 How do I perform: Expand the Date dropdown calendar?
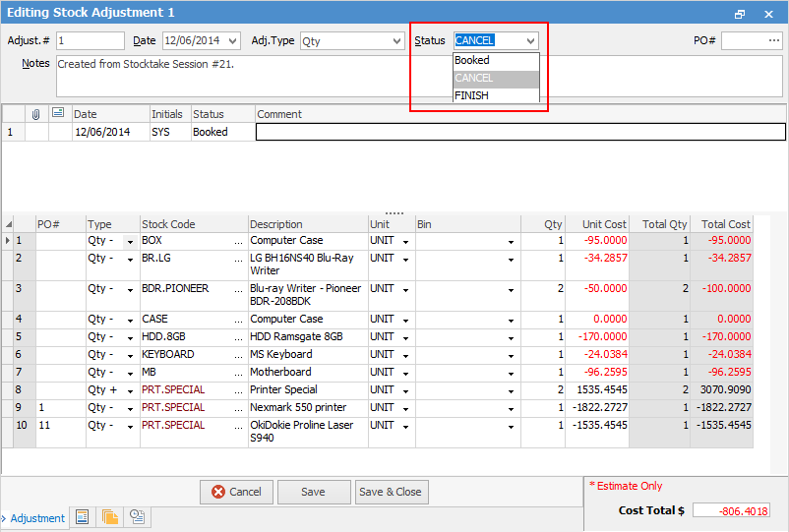pyautogui.click(x=232, y=41)
